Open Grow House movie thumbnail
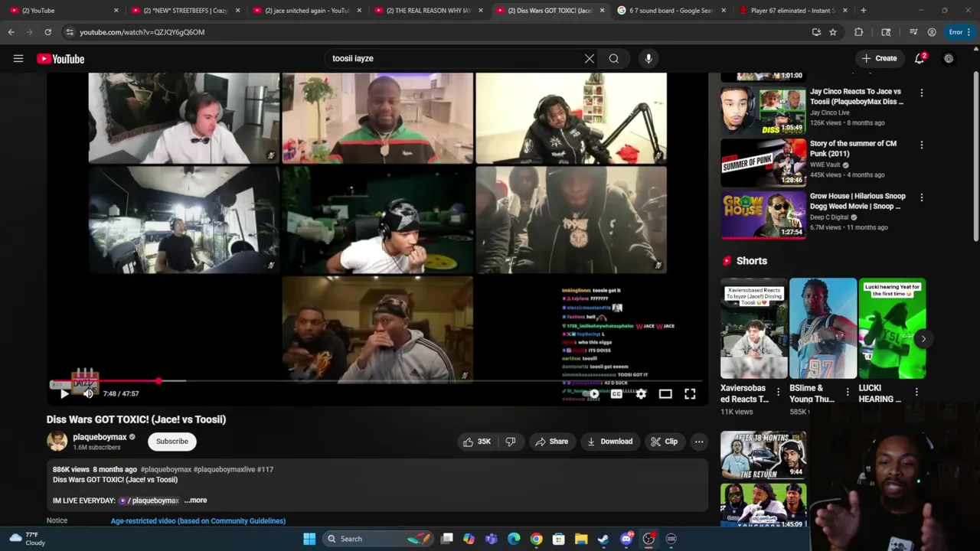The width and height of the screenshot is (980, 551). 763,216
